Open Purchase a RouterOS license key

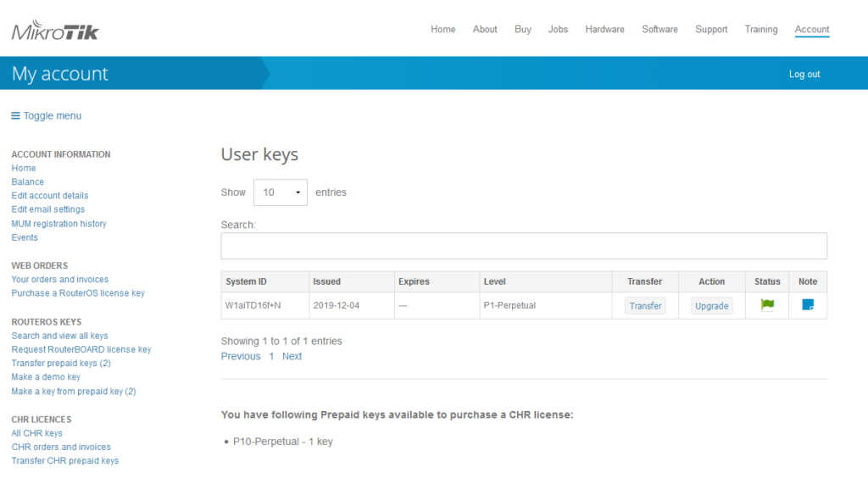pyautogui.click(x=78, y=293)
